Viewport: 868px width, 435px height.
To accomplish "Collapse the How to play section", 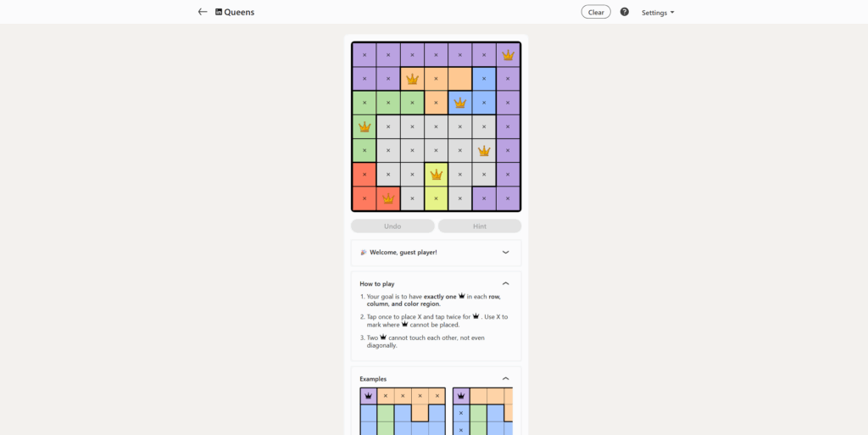I will (x=505, y=283).
